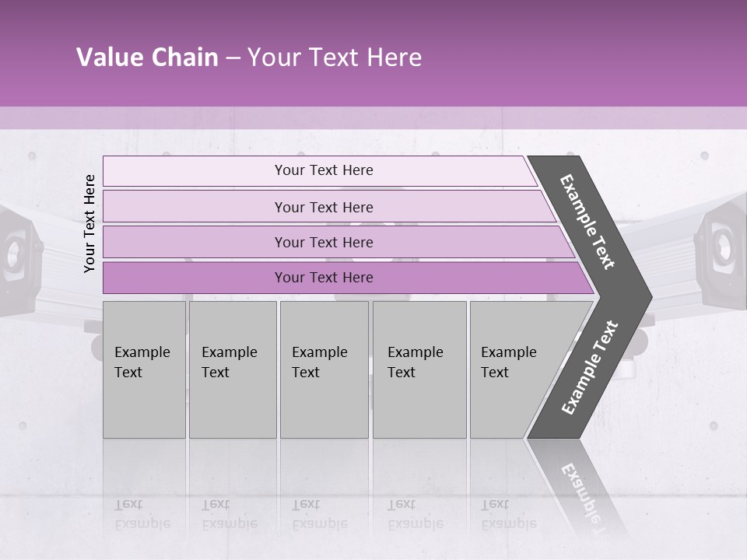747x560 pixels.
Task: Click the fourth gray 'Example Text' box
Action: (x=419, y=369)
